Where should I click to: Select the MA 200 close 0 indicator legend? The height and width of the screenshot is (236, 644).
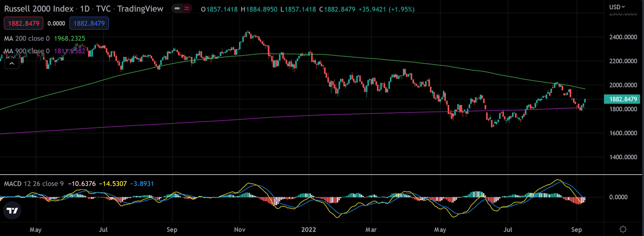point(27,38)
